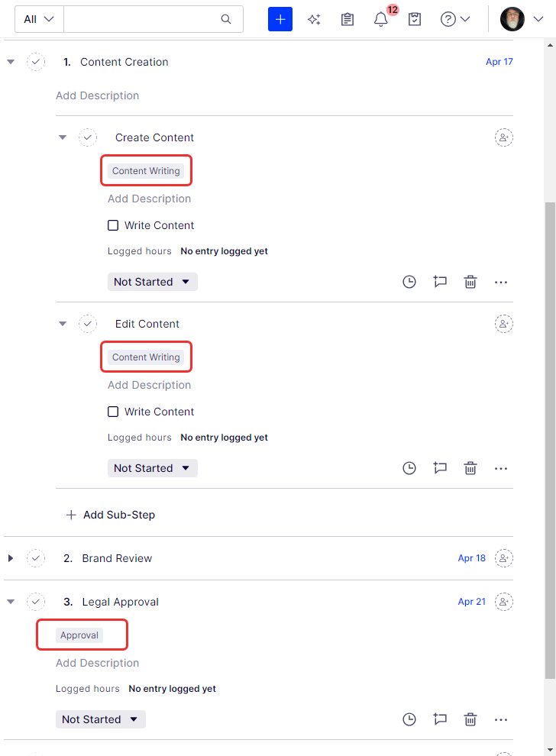Open the All filter dropdown
The height and width of the screenshot is (756, 556).
click(x=38, y=18)
